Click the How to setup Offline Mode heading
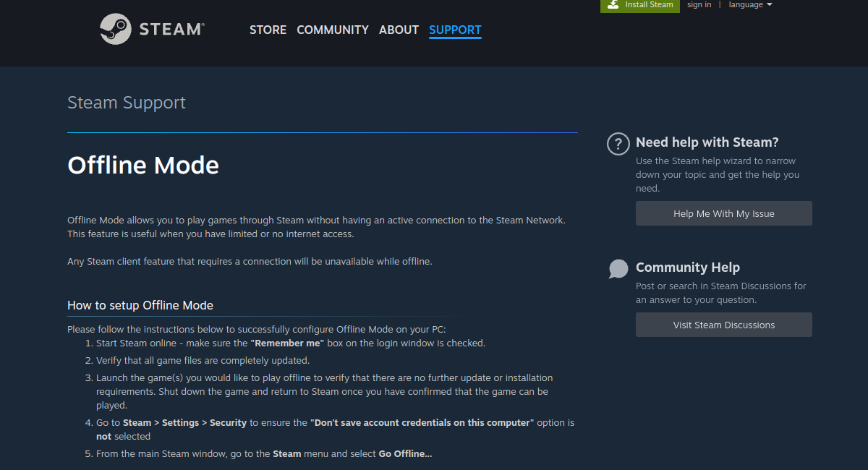 point(140,305)
